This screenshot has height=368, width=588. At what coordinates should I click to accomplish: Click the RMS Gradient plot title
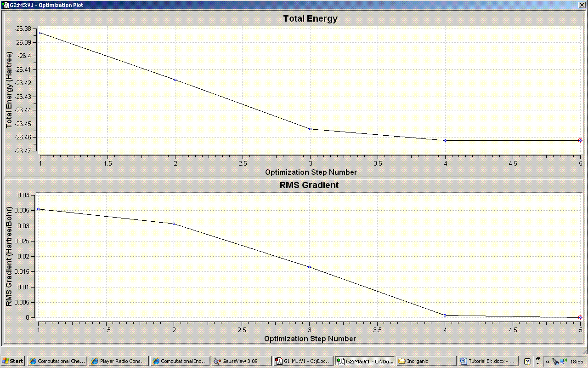tap(310, 185)
